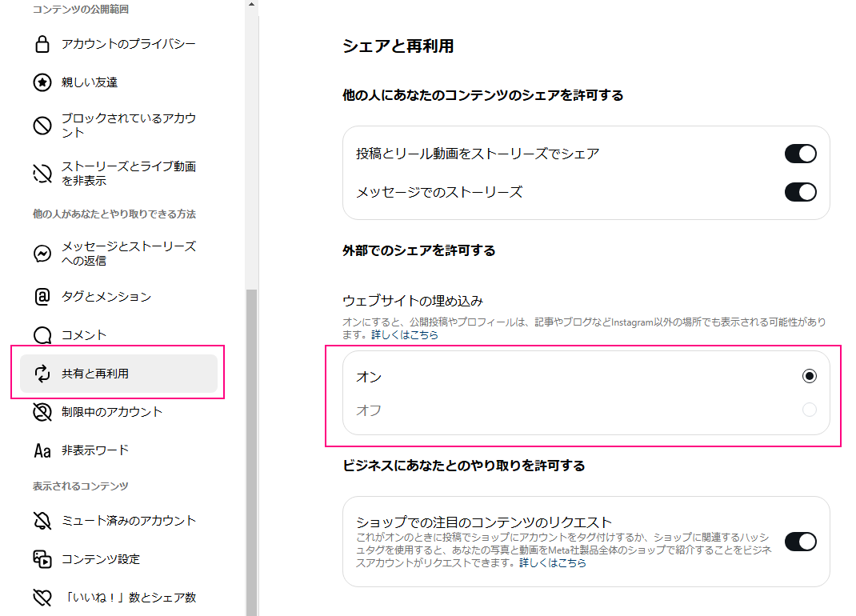Toggle ショップでの注目のコンテンツのリクエスト switch
The height and width of the screenshot is (616, 856).
[800, 542]
